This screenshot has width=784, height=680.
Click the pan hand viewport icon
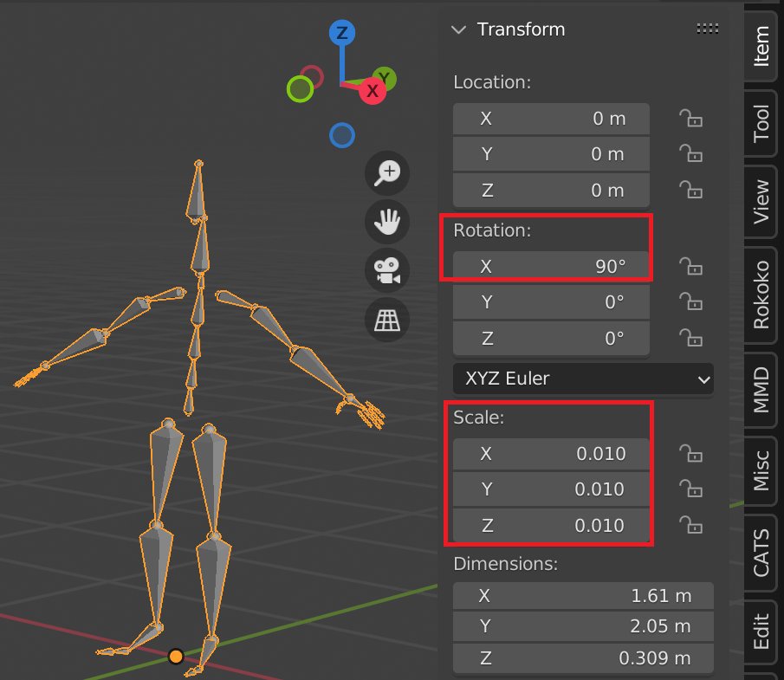pos(387,222)
